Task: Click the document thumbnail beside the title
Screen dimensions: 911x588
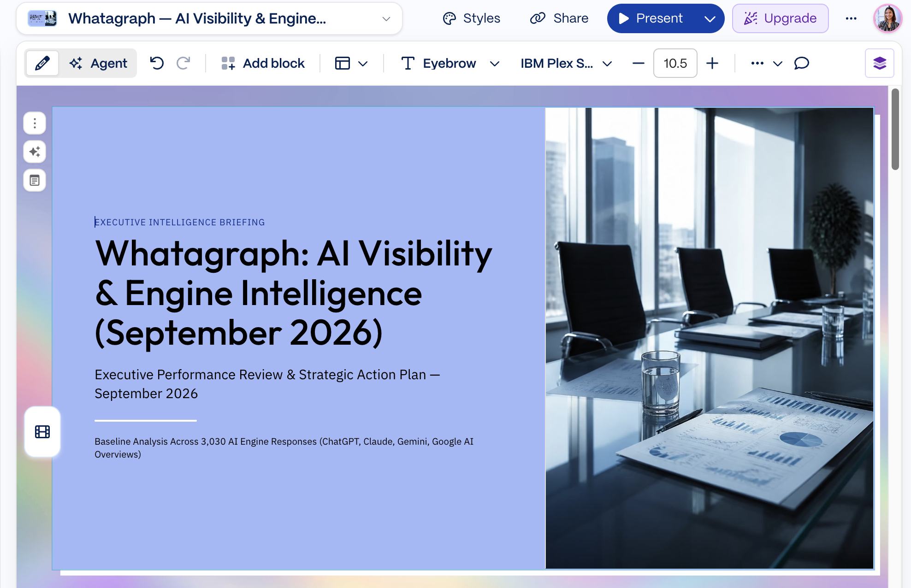Action: coord(42,18)
